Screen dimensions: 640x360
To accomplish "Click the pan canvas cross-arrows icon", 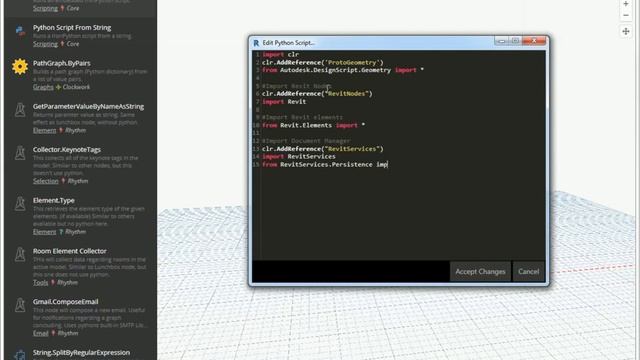I will (x=626, y=31).
